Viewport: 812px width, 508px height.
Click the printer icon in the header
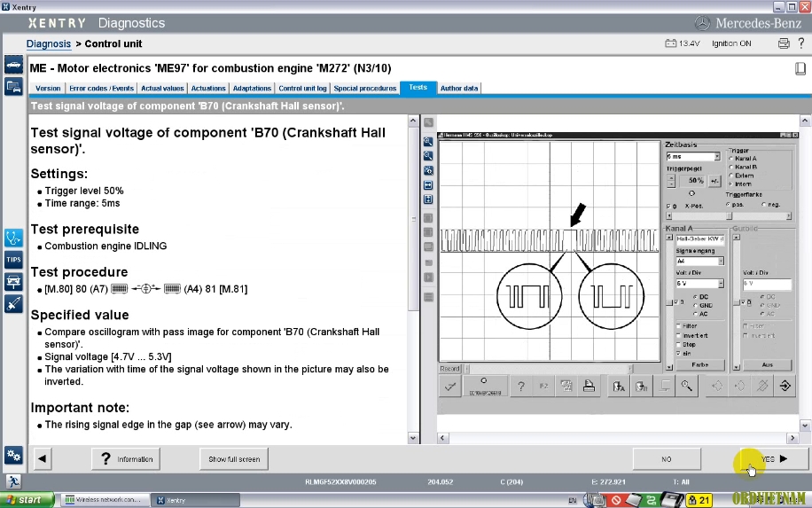(x=784, y=43)
